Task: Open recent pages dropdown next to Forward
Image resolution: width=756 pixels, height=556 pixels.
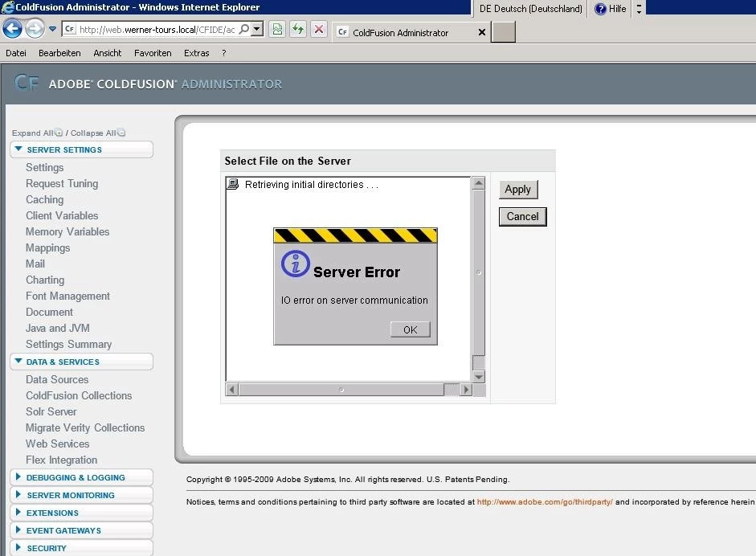Action: pos(52,29)
